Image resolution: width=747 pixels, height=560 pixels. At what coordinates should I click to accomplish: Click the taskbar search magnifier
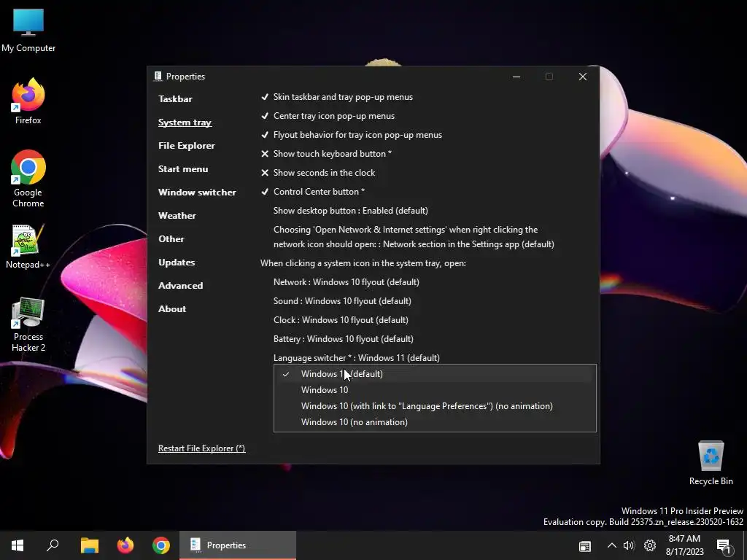point(53,545)
